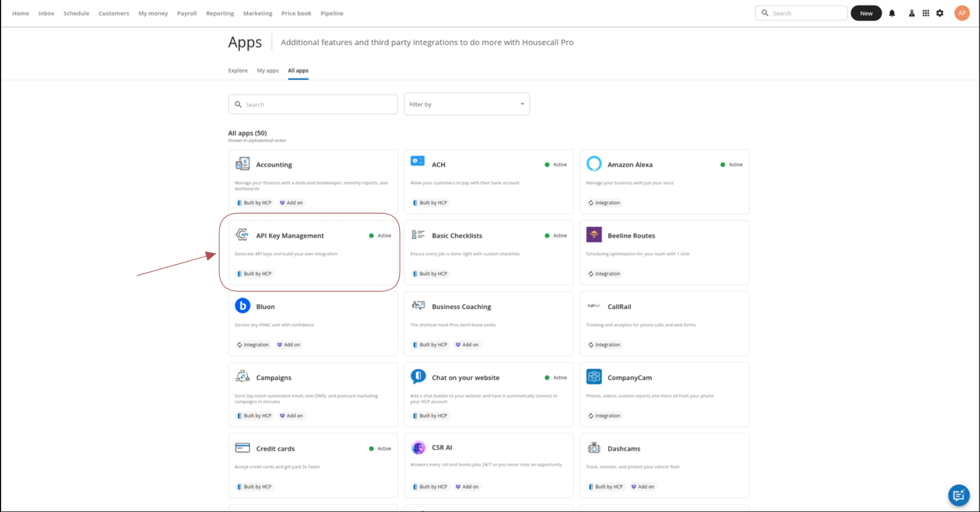Screen dimensions: 980x512
Task: Click the Built by HCP tag on CSR AI
Action: coord(430,486)
